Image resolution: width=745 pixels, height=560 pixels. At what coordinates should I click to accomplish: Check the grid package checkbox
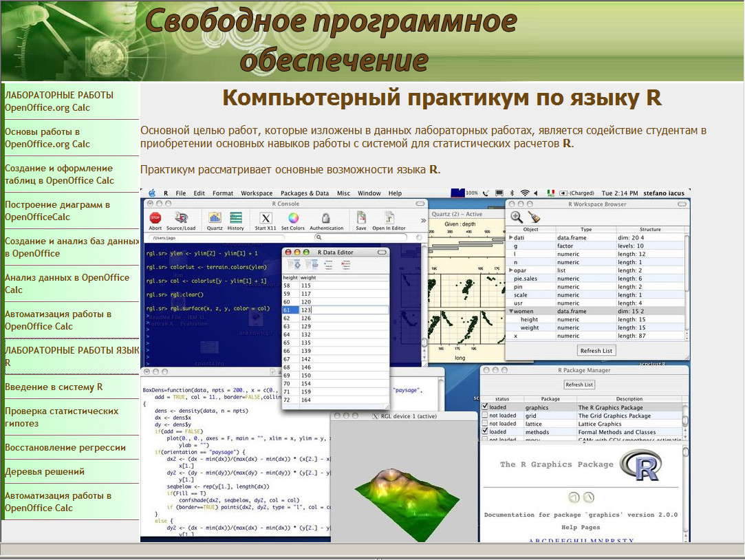coord(485,415)
